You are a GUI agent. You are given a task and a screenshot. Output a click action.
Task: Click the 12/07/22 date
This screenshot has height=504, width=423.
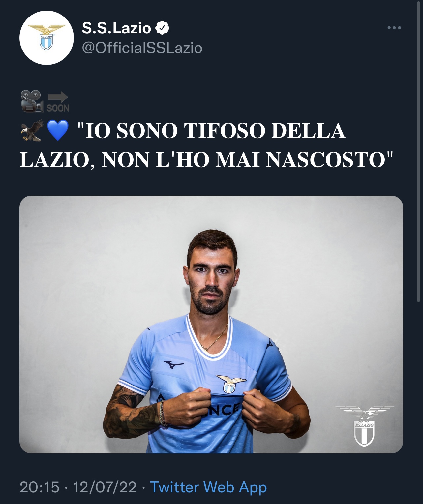(x=105, y=487)
